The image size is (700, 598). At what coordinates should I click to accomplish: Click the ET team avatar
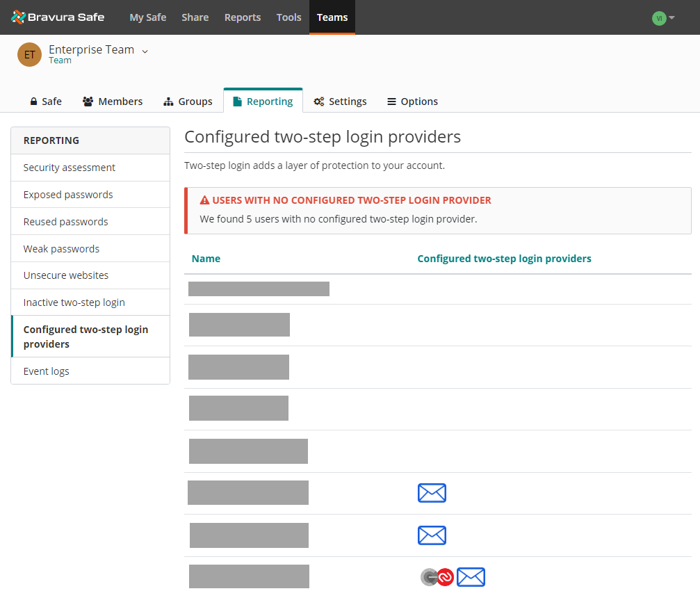(29, 54)
